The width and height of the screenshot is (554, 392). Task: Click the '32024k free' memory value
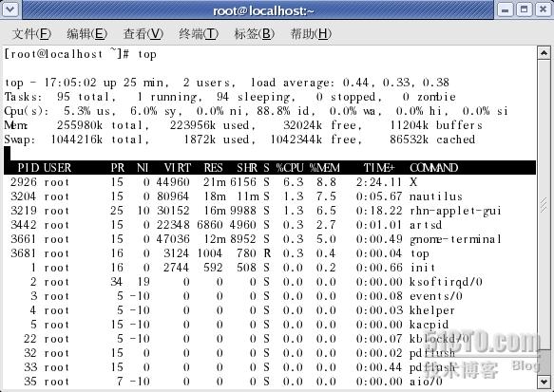pos(322,125)
